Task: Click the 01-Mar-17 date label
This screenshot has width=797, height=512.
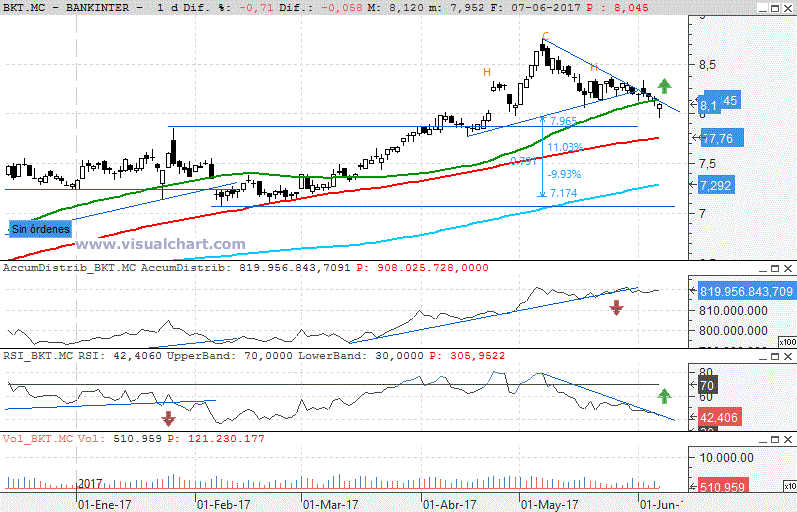Action: coord(330,504)
